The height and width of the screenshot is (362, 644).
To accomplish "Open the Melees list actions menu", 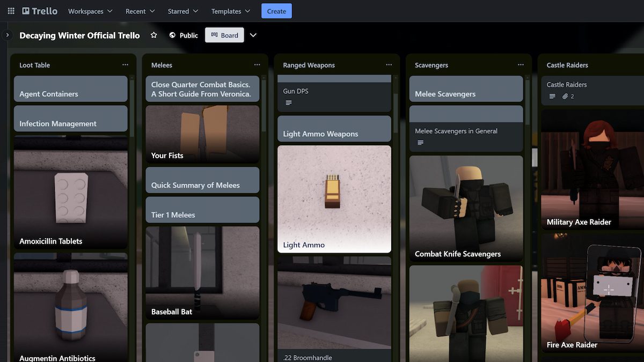I will [257, 65].
